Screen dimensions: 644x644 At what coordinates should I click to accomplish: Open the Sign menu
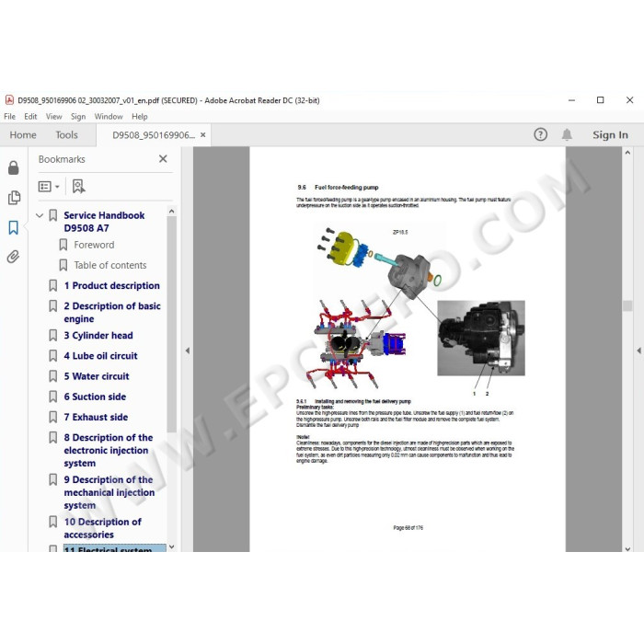(78, 117)
